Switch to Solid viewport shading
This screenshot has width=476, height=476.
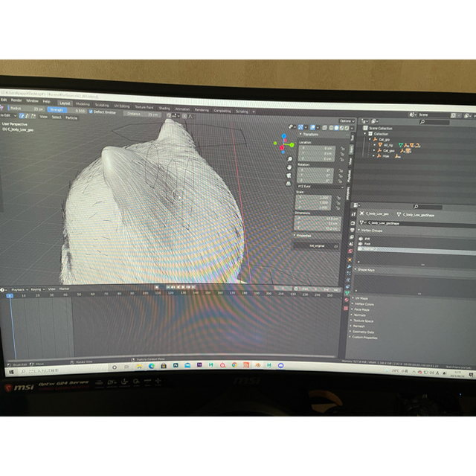click(x=336, y=127)
